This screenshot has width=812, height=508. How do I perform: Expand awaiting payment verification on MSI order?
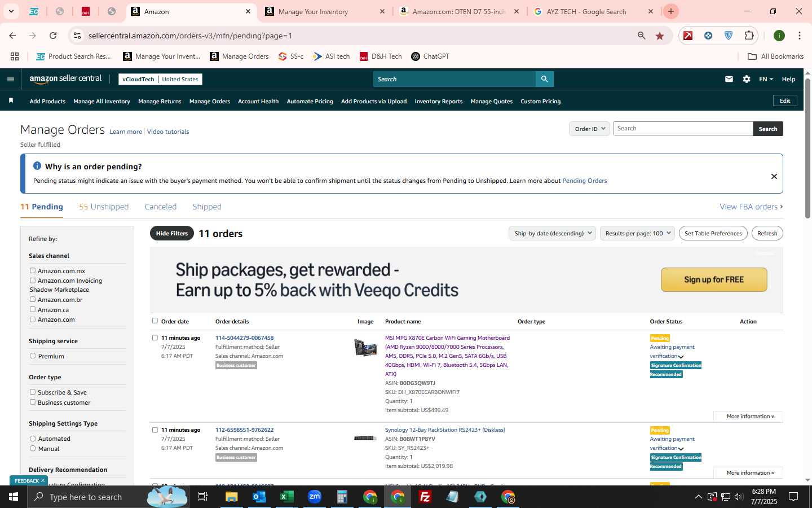(x=681, y=357)
